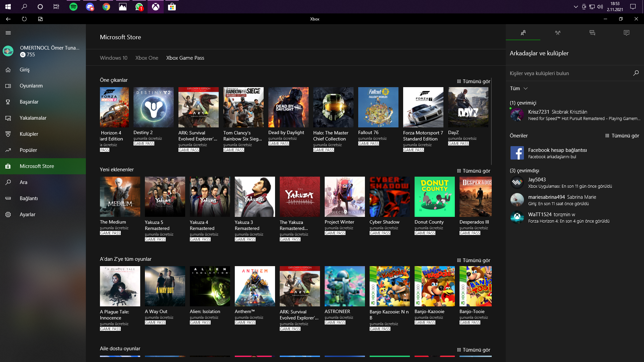Open the DayZ game cover
This screenshot has width=644, height=362.
coord(468,107)
